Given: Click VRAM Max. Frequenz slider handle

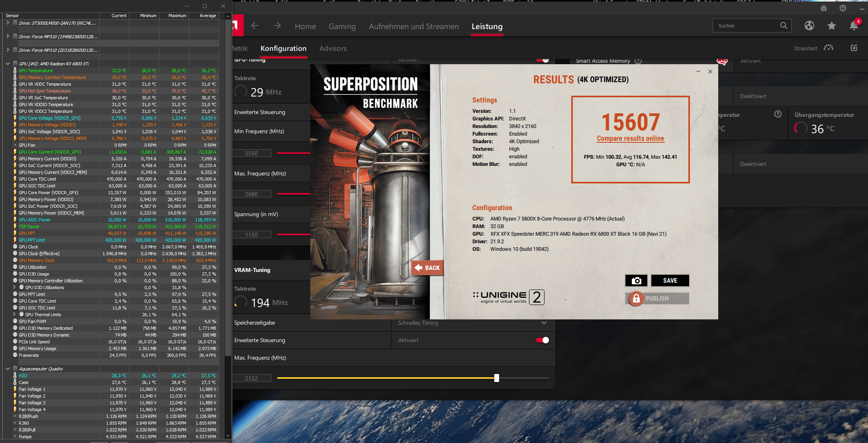Looking at the screenshot, I should pos(496,378).
